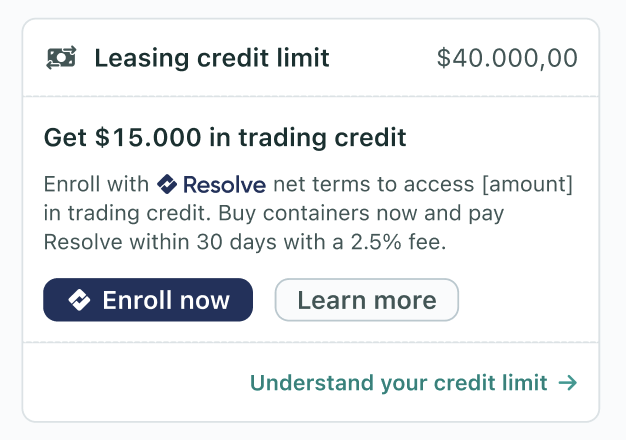The image size is (626, 440).
Task: Click the cash exchange icon beside Leasing credit limit
Action: pos(61,58)
